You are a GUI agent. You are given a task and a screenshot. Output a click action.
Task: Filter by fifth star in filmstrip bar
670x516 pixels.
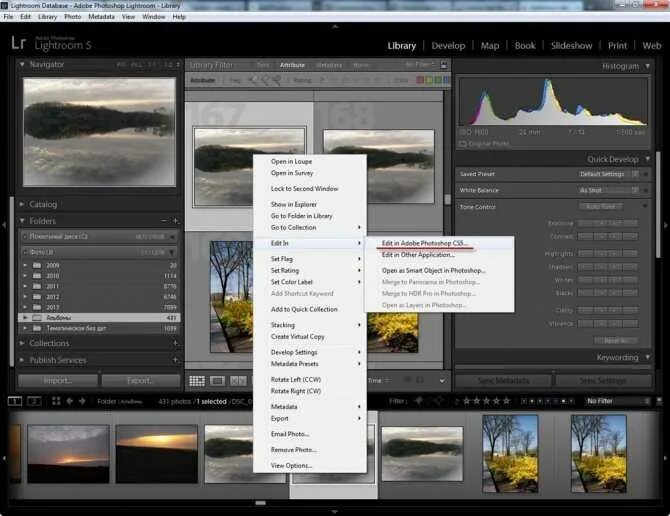click(x=507, y=401)
